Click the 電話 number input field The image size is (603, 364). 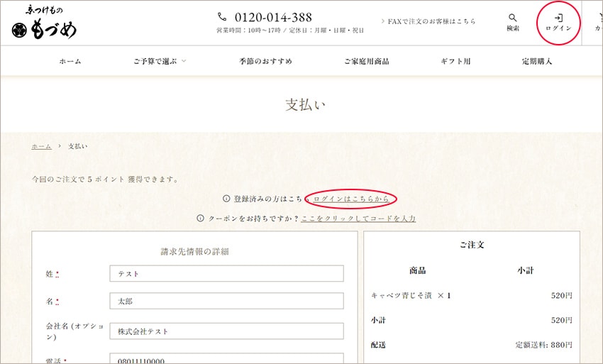pos(226,359)
